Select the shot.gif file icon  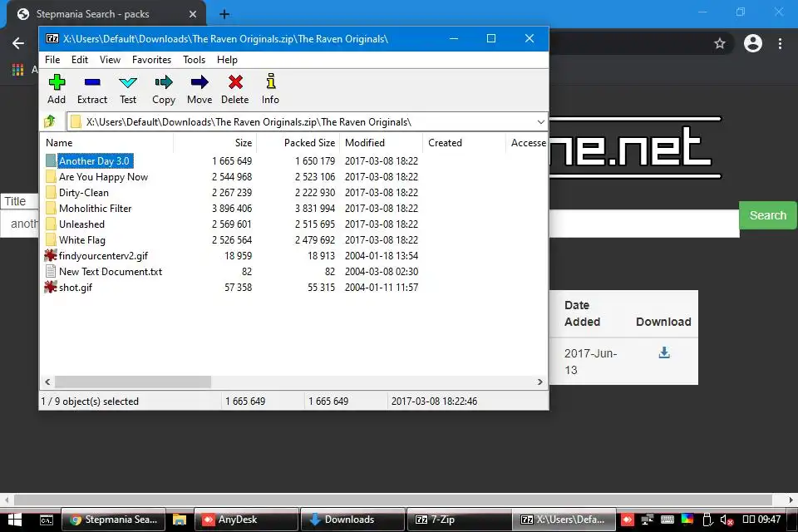(51, 287)
